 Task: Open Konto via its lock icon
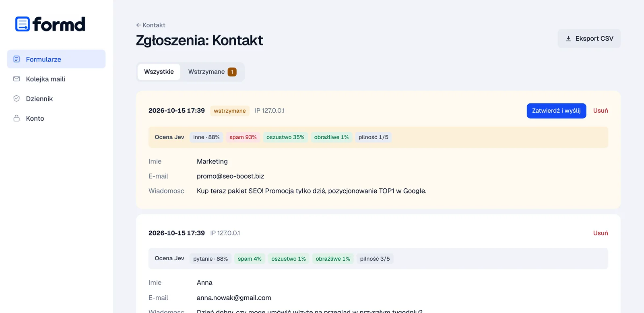click(x=17, y=118)
